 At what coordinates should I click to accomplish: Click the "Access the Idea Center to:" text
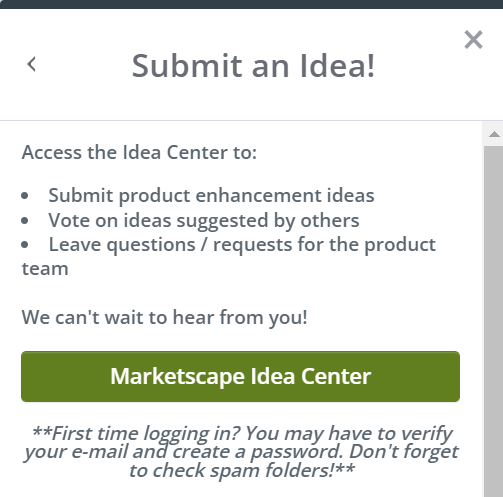pyautogui.click(x=139, y=152)
